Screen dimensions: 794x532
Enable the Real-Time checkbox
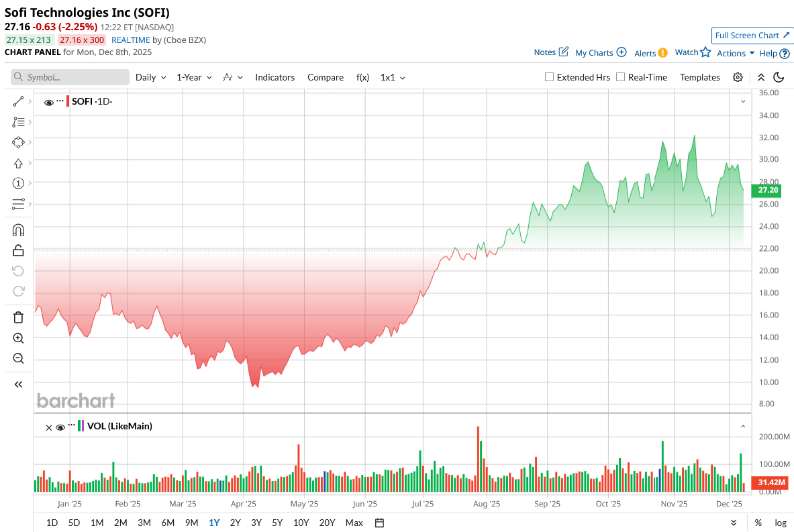point(620,77)
